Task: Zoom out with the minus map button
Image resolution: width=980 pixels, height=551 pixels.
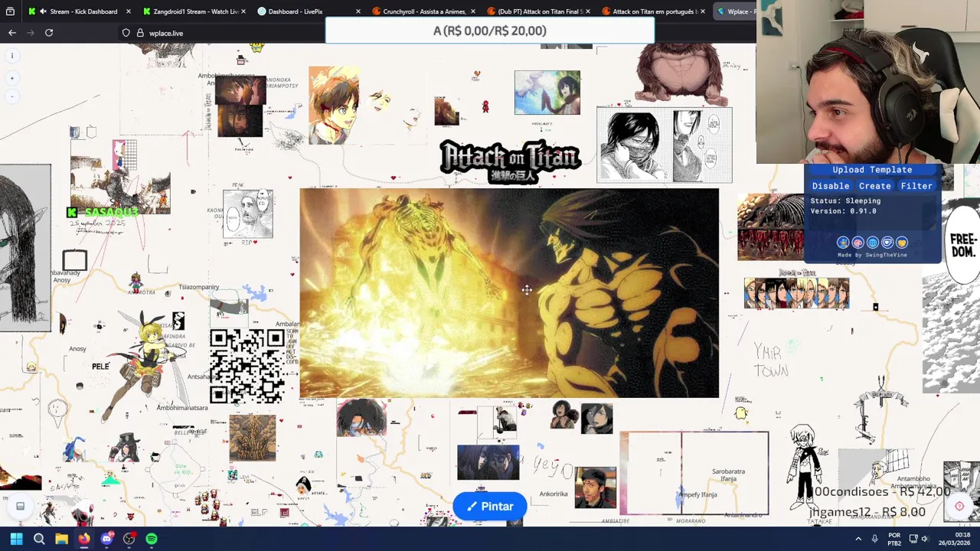Action: tap(12, 96)
